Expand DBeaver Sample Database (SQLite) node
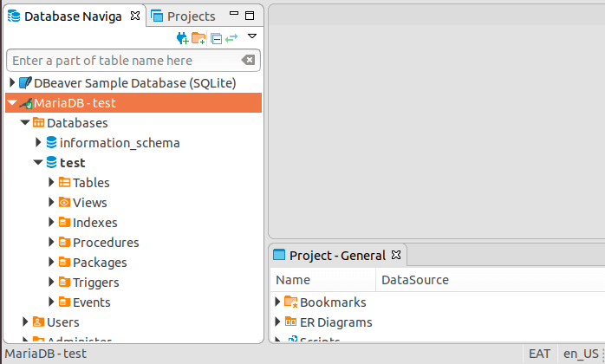Image resolution: width=605 pixels, height=364 pixels. coord(12,82)
